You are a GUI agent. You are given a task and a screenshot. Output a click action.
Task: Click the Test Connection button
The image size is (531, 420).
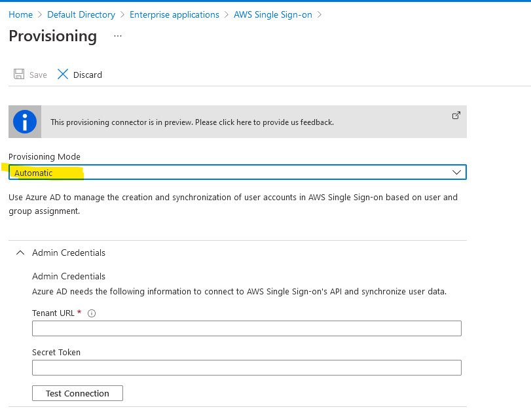click(77, 393)
